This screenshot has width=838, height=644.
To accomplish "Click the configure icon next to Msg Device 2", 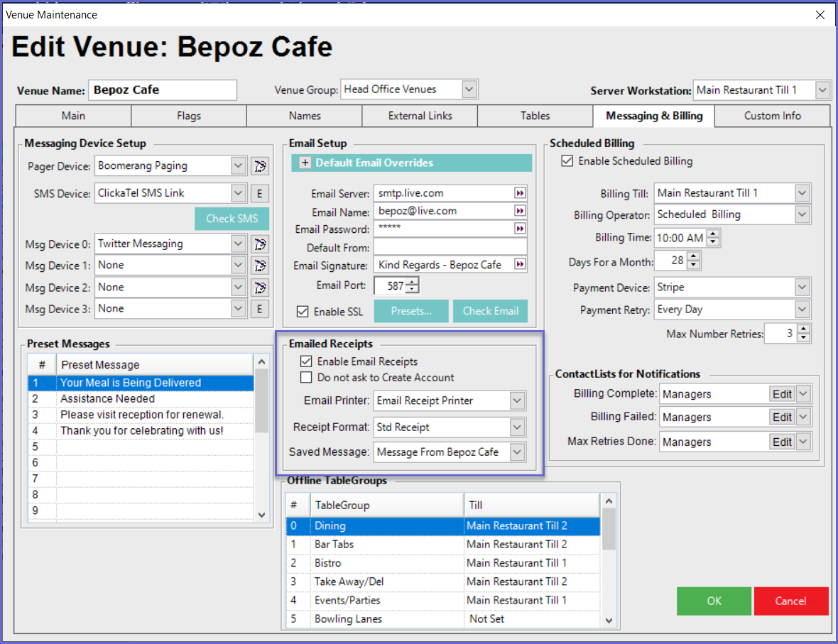I will tap(260, 288).
